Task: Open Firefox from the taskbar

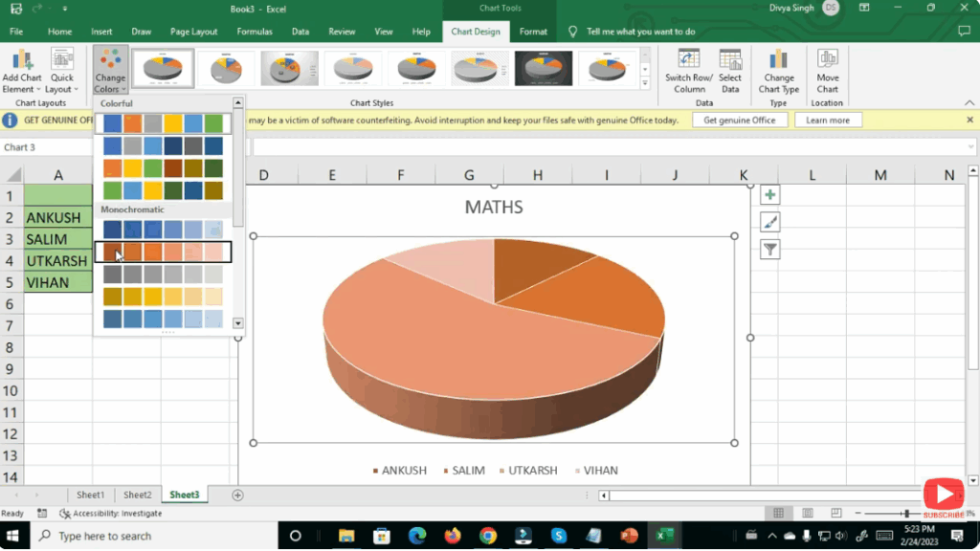Action: [452, 536]
